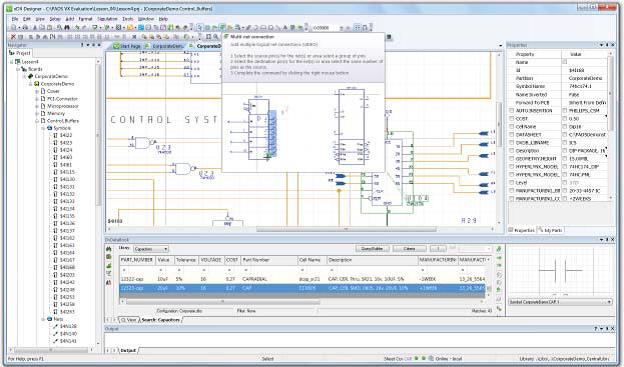Click the zoom magnifier icon near schematic tabs

(216, 37)
